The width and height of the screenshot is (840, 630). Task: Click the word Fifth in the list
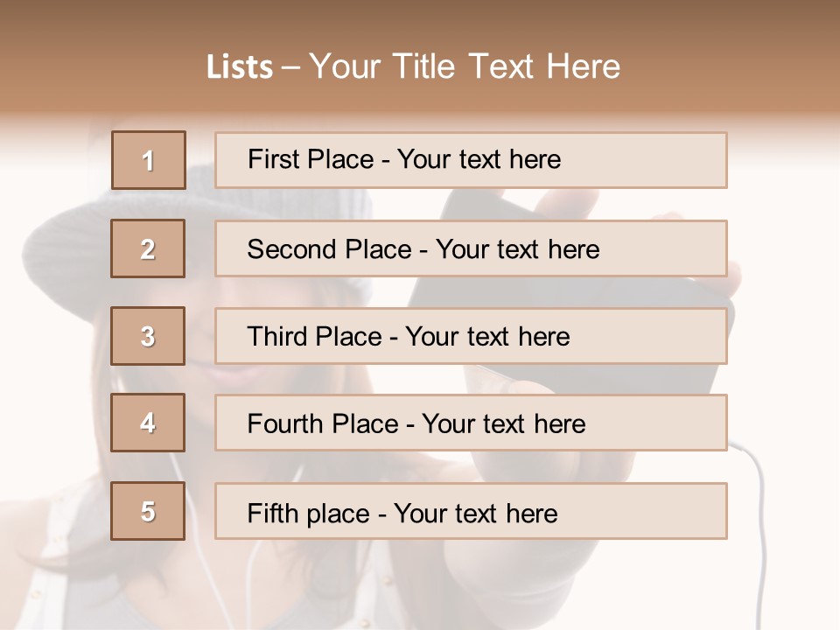click(273, 513)
